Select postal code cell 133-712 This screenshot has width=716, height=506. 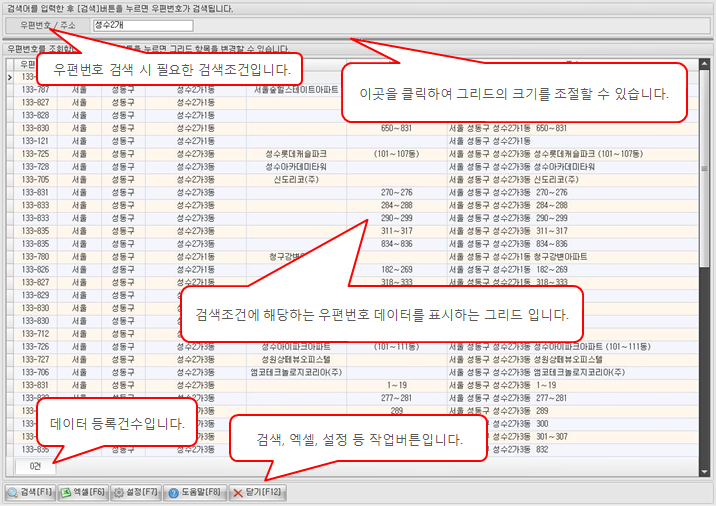[x=35, y=334]
